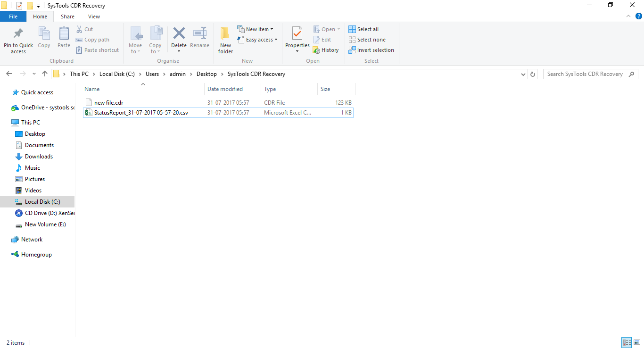Viewport: 644px width, 348px height.
Task: Open Easy access dropdown
Action: pyautogui.click(x=257, y=40)
